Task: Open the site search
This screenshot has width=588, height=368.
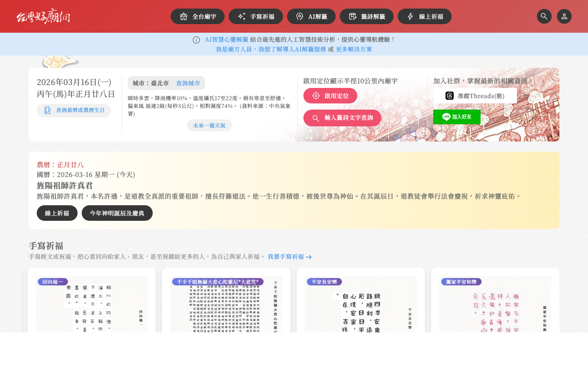Action: (x=544, y=16)
